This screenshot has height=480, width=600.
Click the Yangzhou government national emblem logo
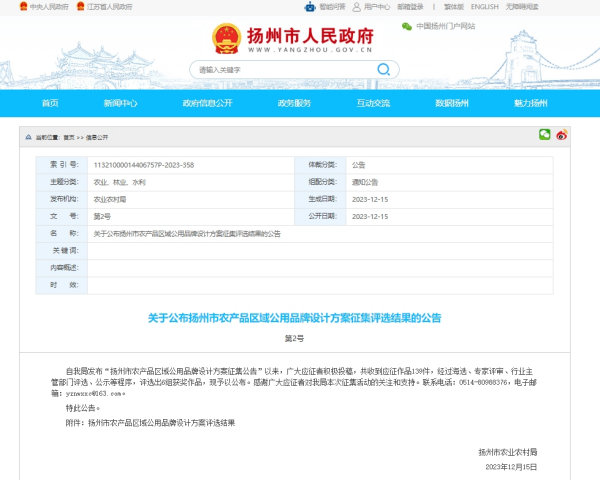pyautogui.click(x=226, y=38)
